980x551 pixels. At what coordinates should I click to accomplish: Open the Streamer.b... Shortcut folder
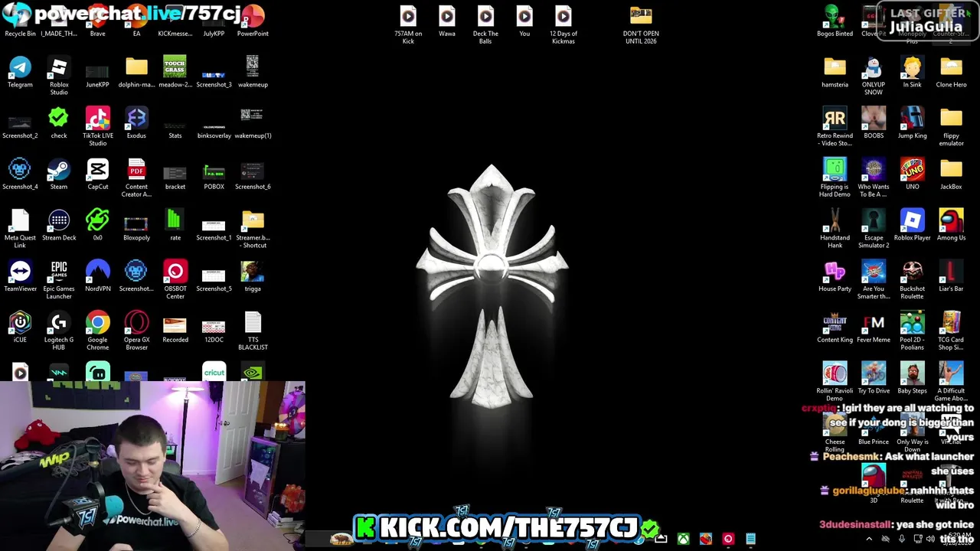(x=253, y=228)
